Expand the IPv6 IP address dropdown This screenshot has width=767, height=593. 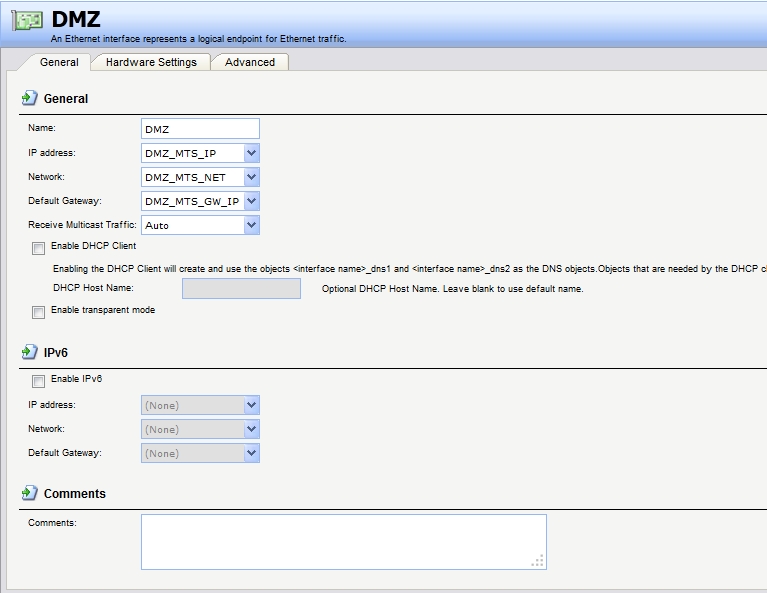[251, 405]
